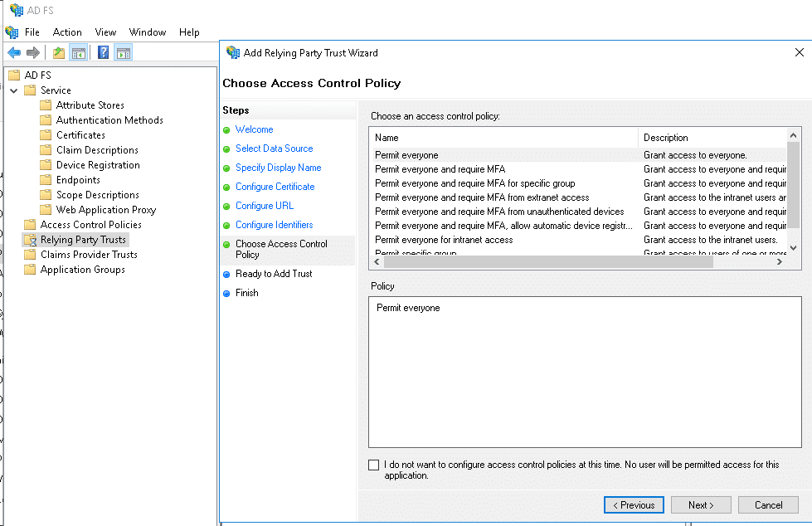Go to the Configure Certificate step
The image size is (812, 526).
click(275, 187)
